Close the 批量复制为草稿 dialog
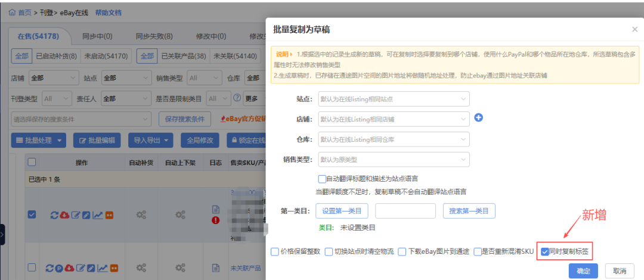This screenshot has width=644, height=280. (634, 29)
